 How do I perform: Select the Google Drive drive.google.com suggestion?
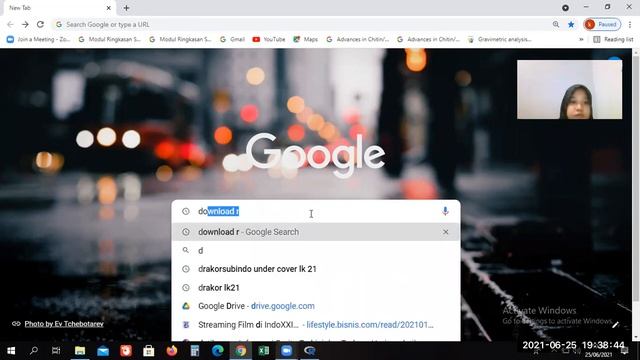316,306
